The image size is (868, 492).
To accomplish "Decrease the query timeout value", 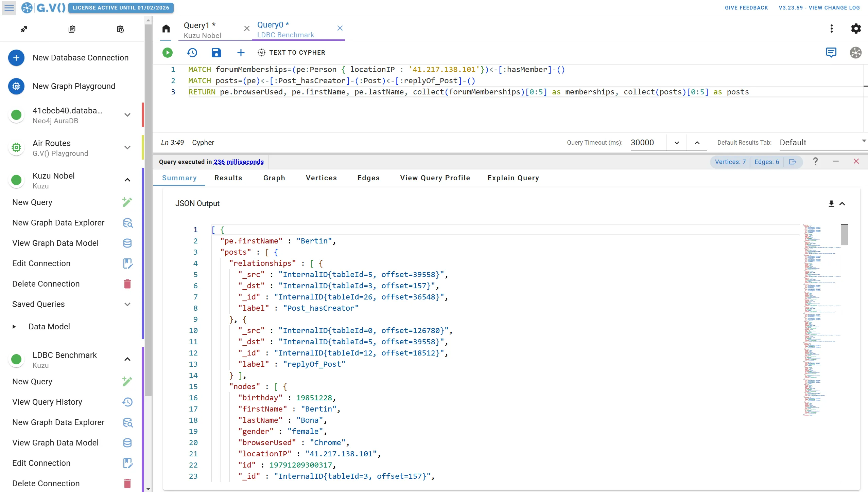I will coord(676,143).
